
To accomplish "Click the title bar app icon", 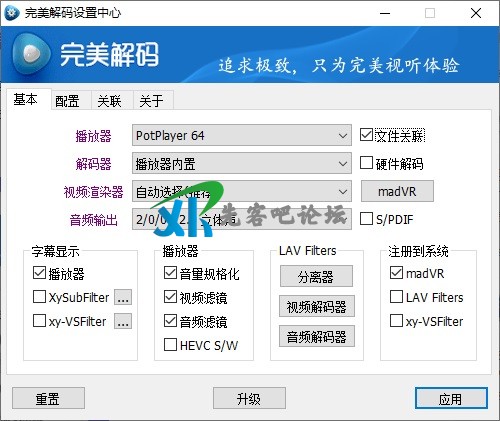I will [12, 13].
